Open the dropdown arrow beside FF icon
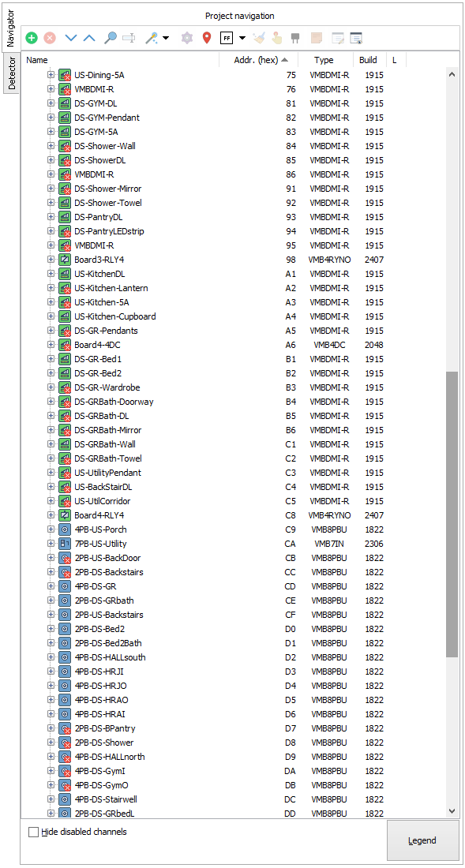Image resolution: width=465 pixels, height=868 pixels. (242, 38)
